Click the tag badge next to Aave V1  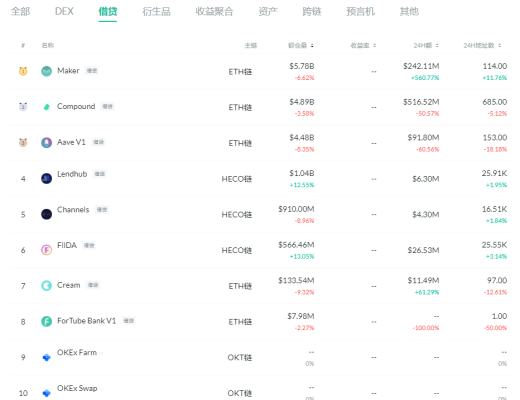99,142
